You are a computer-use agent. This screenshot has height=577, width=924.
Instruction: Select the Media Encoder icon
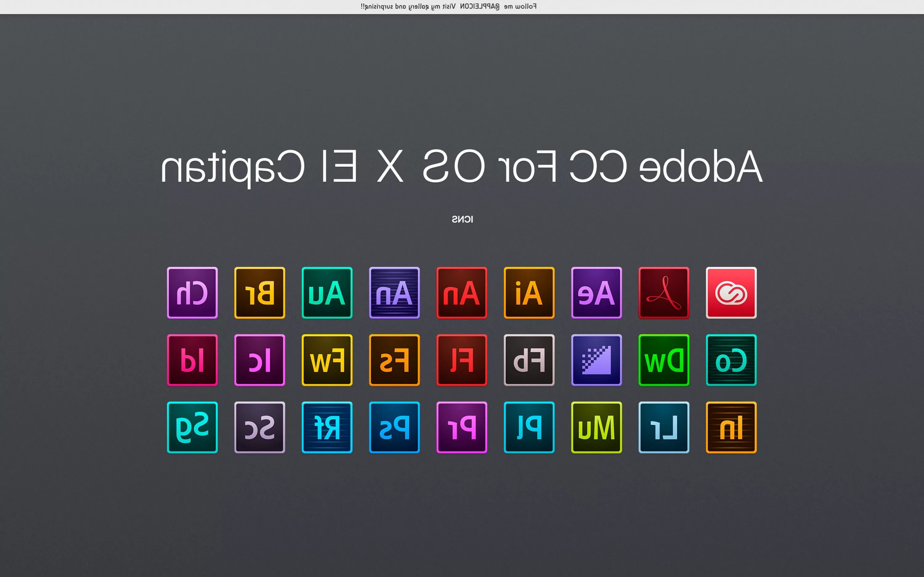tap(596, 360)
